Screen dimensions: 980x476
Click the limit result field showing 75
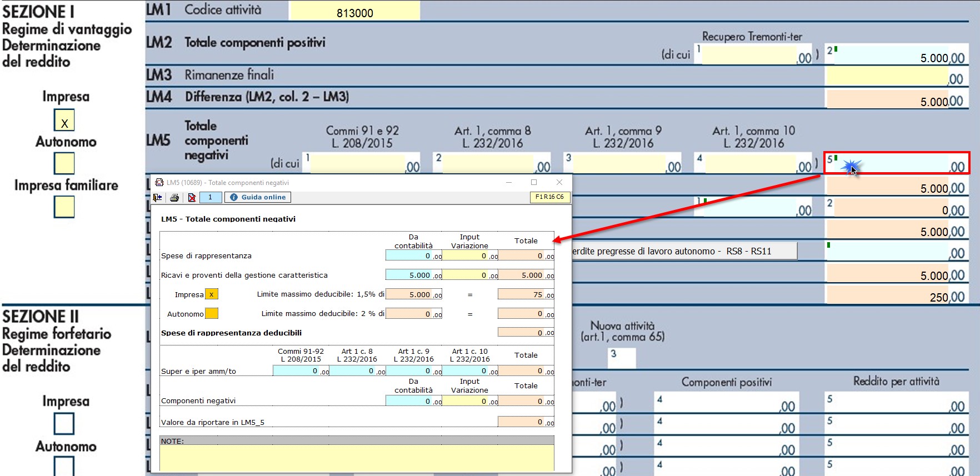[x=526, y=294]
